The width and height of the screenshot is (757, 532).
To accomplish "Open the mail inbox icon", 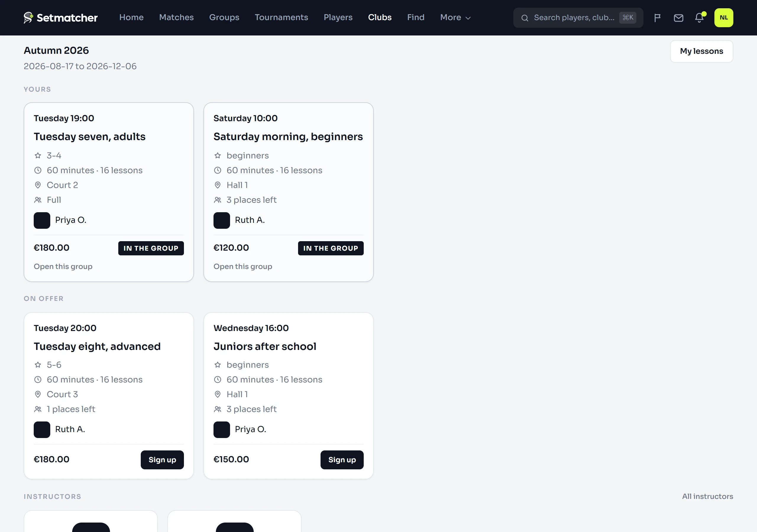I will click(x=679, y=18).
